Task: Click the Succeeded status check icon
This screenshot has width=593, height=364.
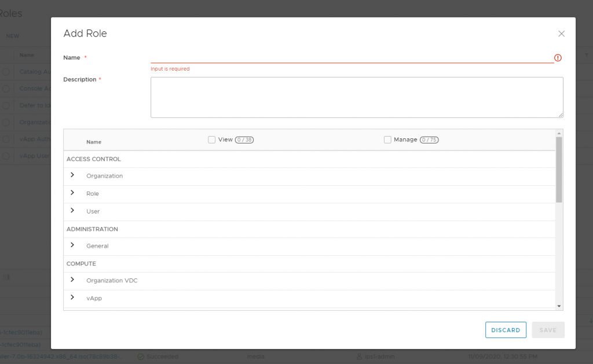Action: (141, 356)
